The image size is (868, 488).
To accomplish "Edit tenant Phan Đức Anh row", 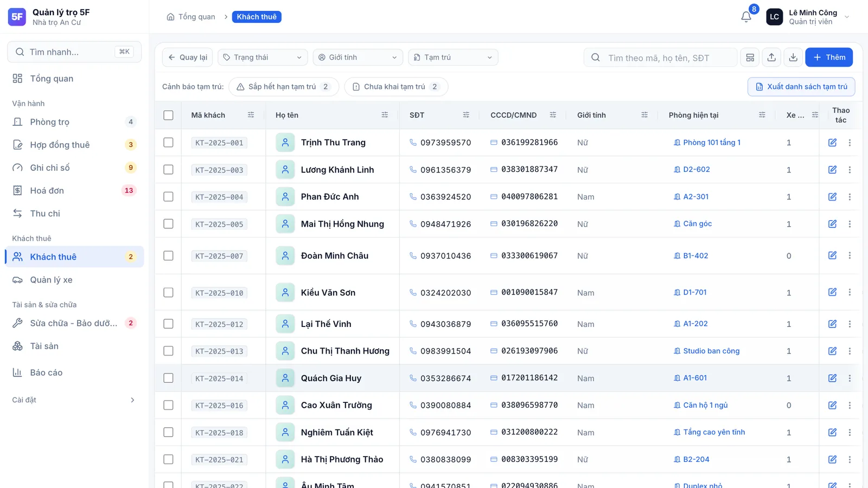I will [x=832, y=197].
